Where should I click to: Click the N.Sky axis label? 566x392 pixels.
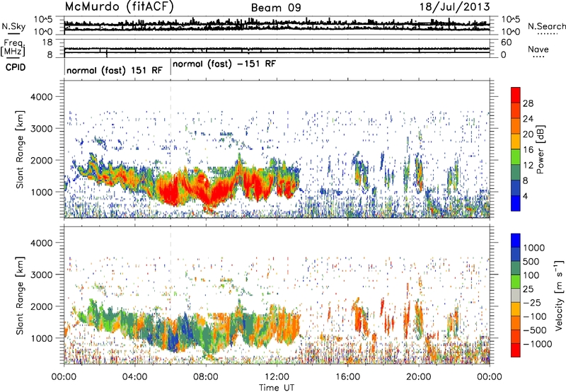coord(13,26)
